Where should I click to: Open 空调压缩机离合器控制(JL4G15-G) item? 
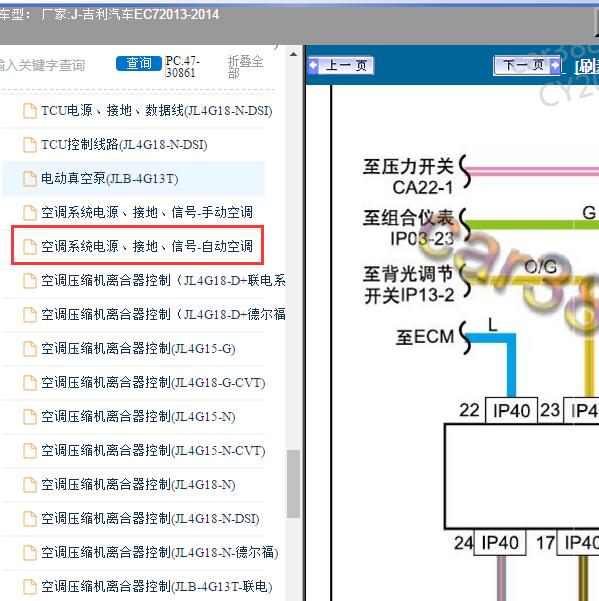(138, 348)
